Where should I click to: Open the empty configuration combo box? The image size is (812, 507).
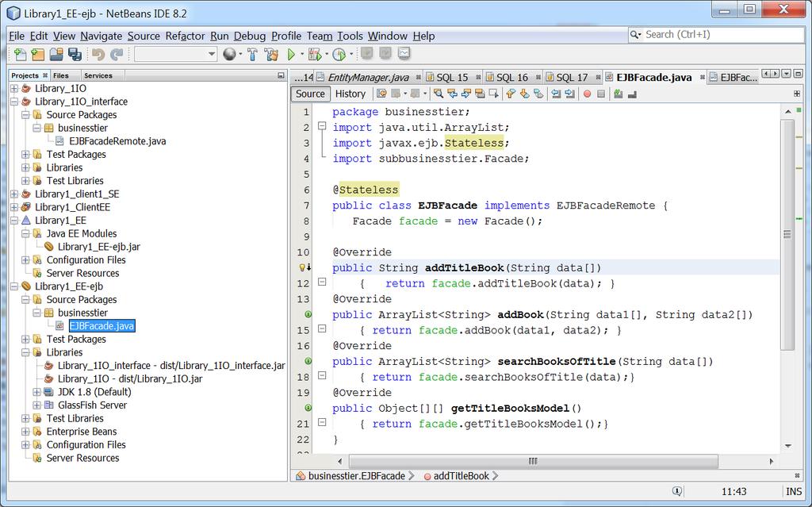pyautogui.click(x=175, y=54)
